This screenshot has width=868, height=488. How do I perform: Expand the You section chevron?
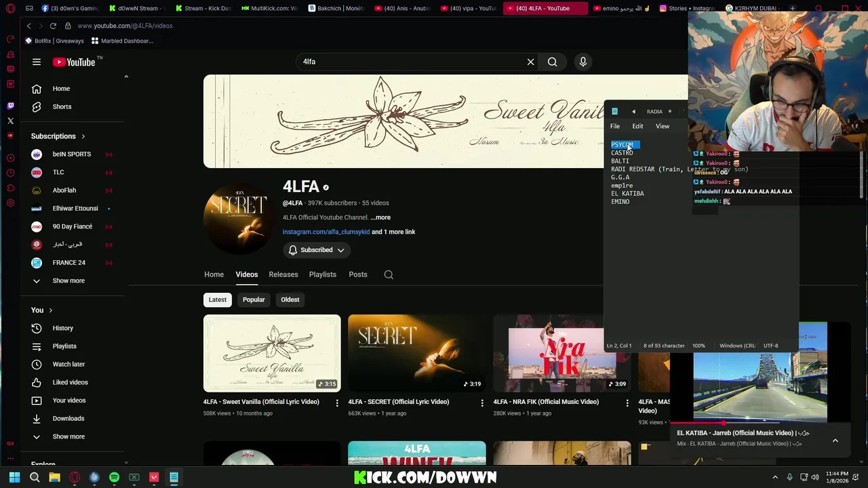click(50, 310)
